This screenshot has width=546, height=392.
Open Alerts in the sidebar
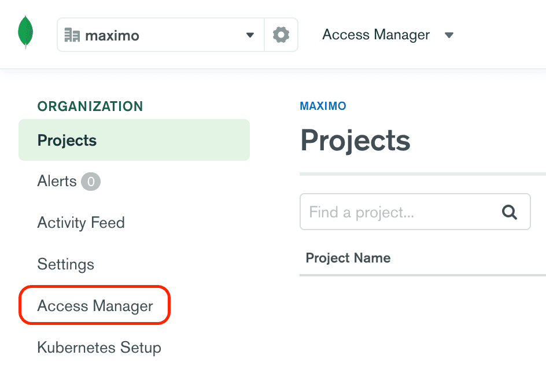pos(57,182)
